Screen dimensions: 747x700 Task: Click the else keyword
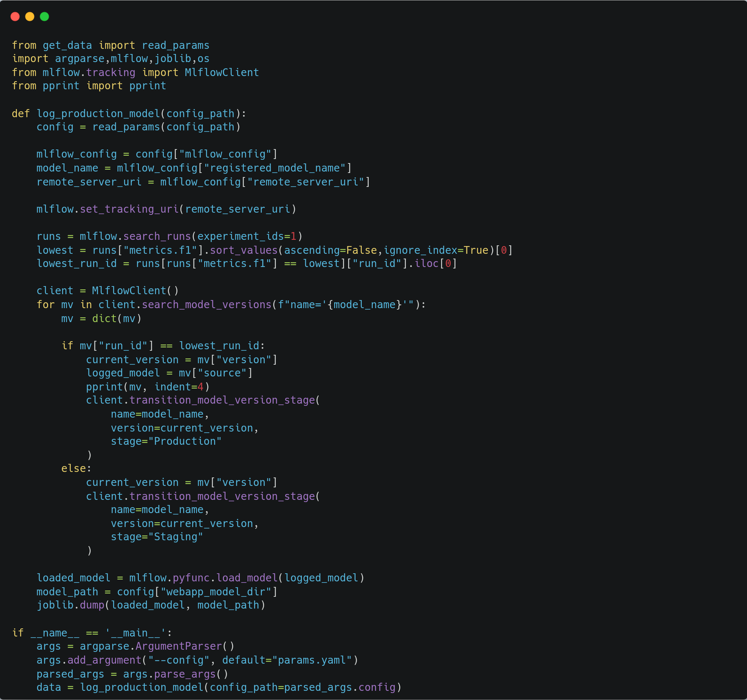(x=74, y=469)
